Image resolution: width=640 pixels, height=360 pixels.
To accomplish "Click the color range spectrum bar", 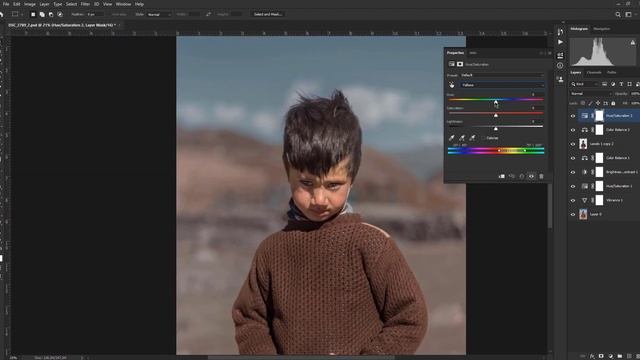I will (496, 151).
